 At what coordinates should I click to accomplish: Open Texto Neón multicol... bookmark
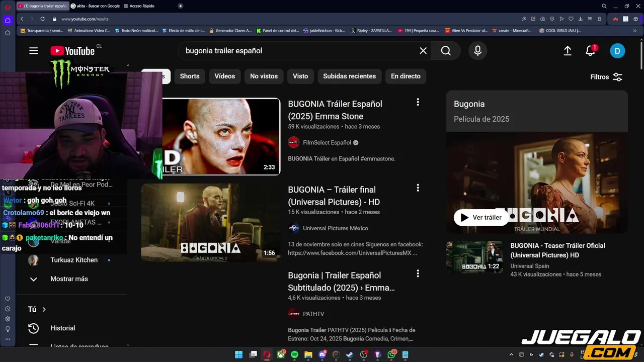click(136, 31)
